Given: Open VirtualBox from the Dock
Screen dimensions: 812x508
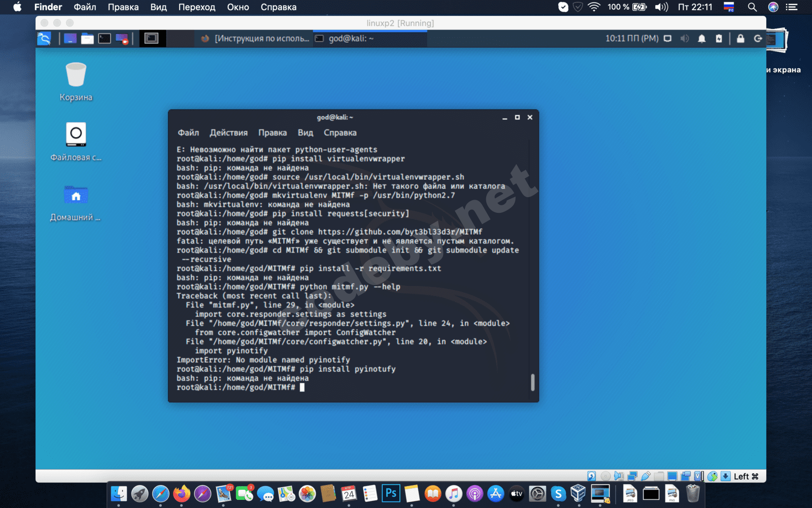Looking at the screenshot, I should point(579,493).
